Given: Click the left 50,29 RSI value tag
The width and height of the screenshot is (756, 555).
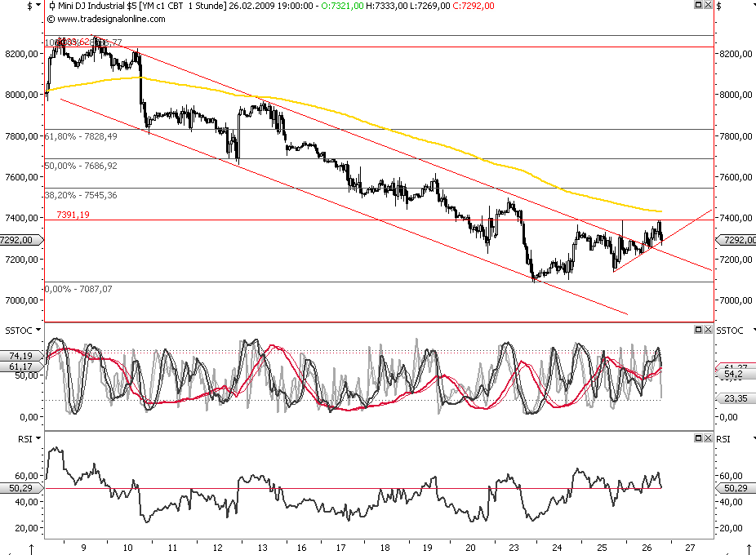Looking at the screenshot, I should (x=20, y=488).
